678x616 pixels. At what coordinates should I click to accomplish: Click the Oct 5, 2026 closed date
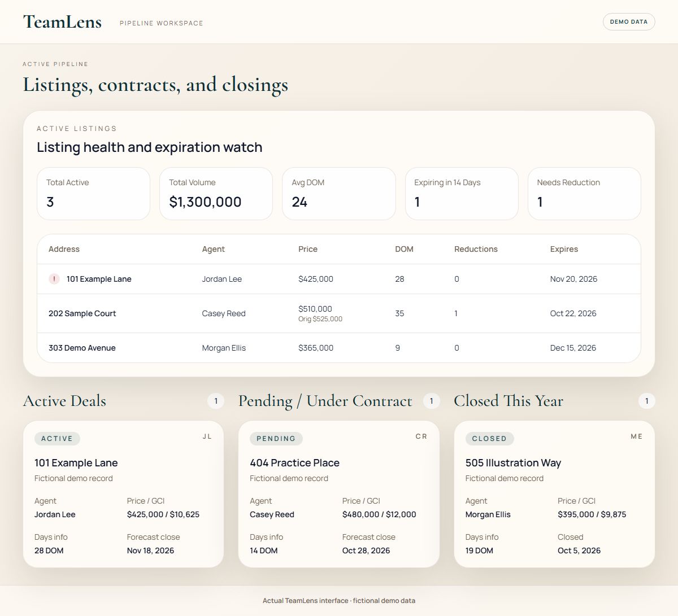pos(579,551)
